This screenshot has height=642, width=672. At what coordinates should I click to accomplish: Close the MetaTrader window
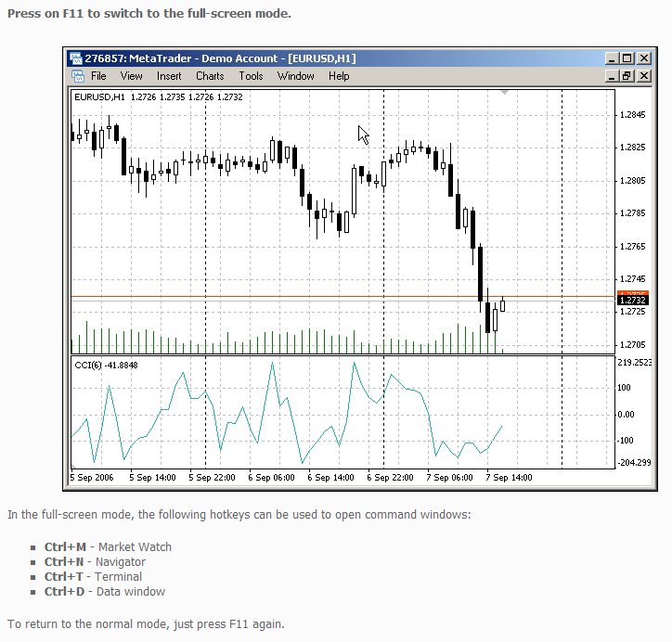coord(644,58)
